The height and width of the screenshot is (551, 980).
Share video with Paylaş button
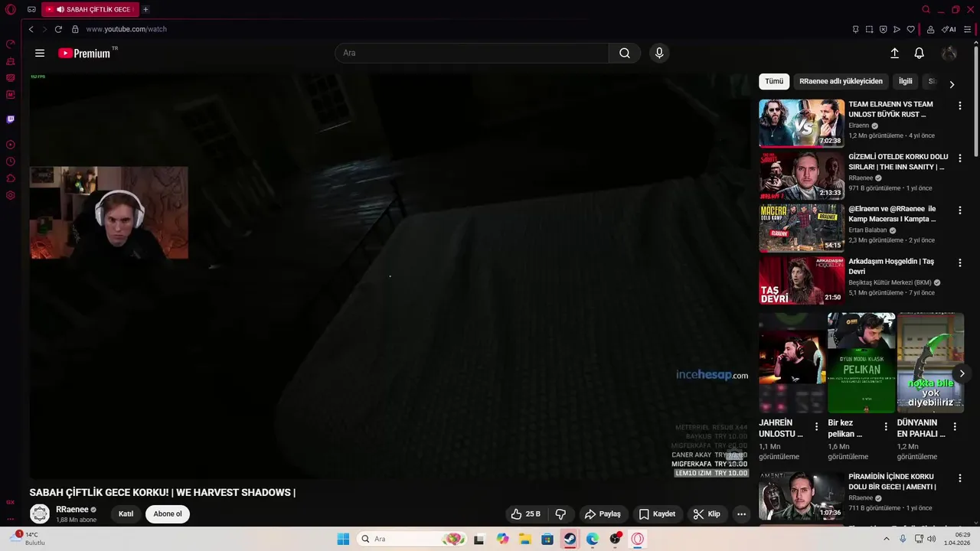[x=603, y=514]
